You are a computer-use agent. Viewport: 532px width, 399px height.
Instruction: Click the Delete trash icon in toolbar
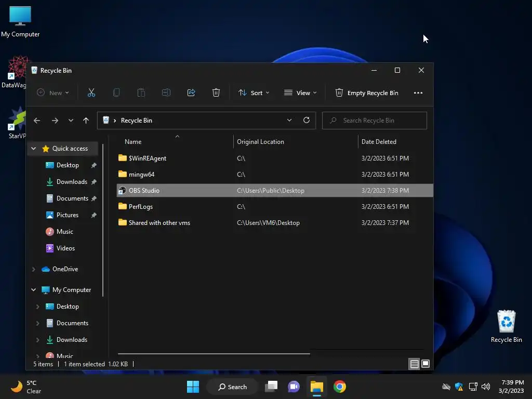coord(216,92)
